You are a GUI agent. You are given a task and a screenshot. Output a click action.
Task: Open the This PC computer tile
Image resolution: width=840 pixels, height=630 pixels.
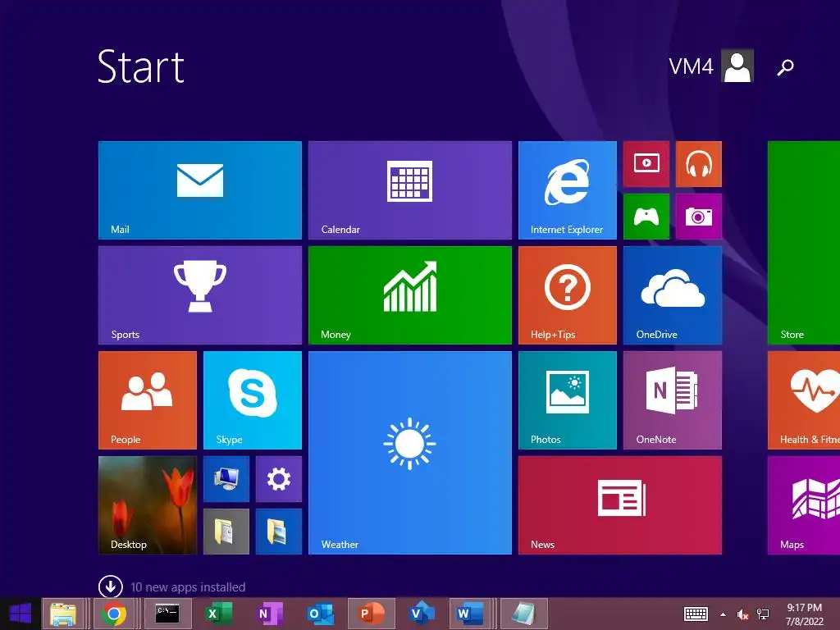tap(226, 479)
